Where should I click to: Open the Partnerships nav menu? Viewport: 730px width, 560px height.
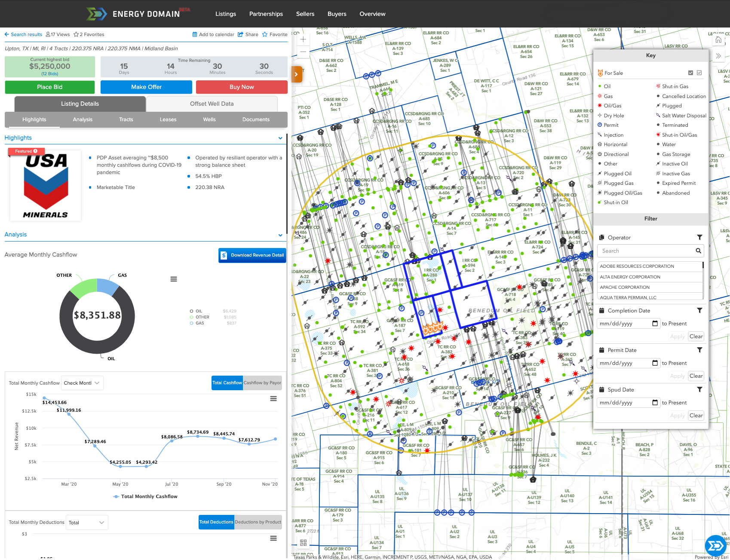266,14
